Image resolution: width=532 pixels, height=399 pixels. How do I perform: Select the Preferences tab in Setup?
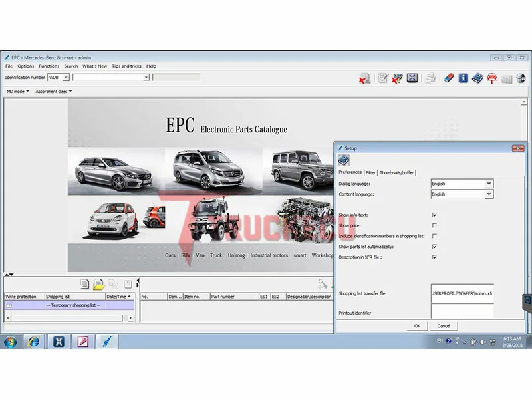[x=350, y=172]
